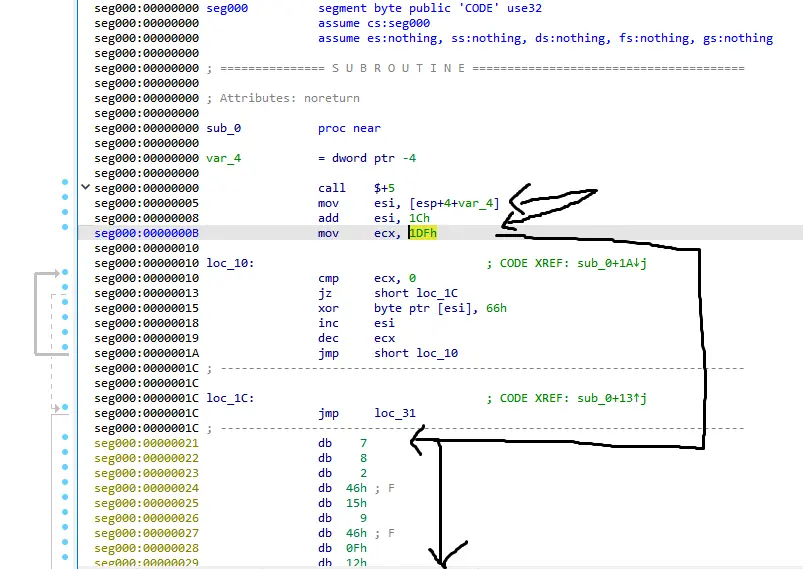Click 'loc_31' jump target operand
The width and height of the screenshot is (803, 569).
(x=395, y=413)
